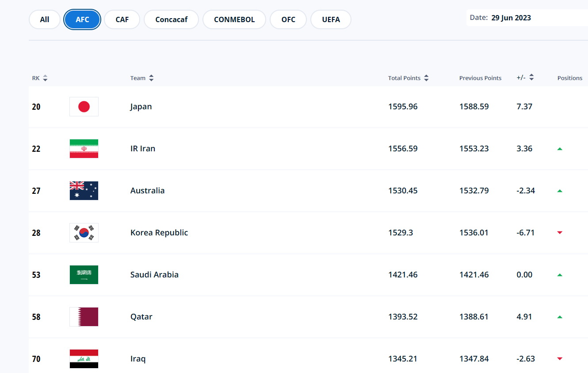This screenshot has height=373, width=588.
Task: Select the CAF confederation filter
Action: pyautogui.click(x=122, y=20)
